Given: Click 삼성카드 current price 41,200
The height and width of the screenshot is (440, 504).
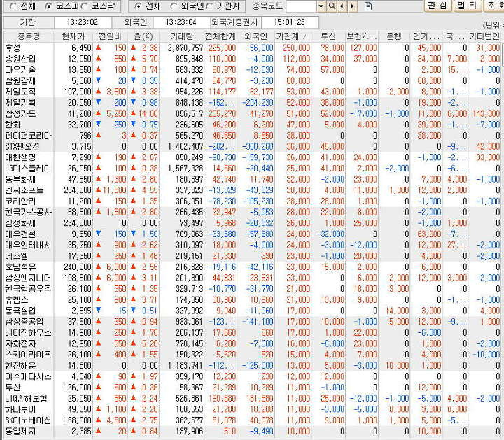Looking at the screenshot, I should (x=80, y=114).
